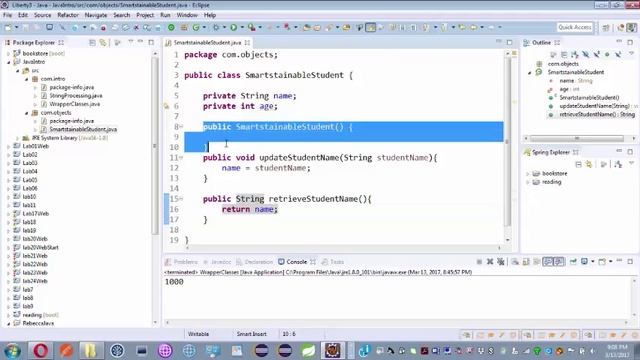Click Collapse All in Package Explorer
Viewport: 640px width, 360px height.
click(92, 42)
